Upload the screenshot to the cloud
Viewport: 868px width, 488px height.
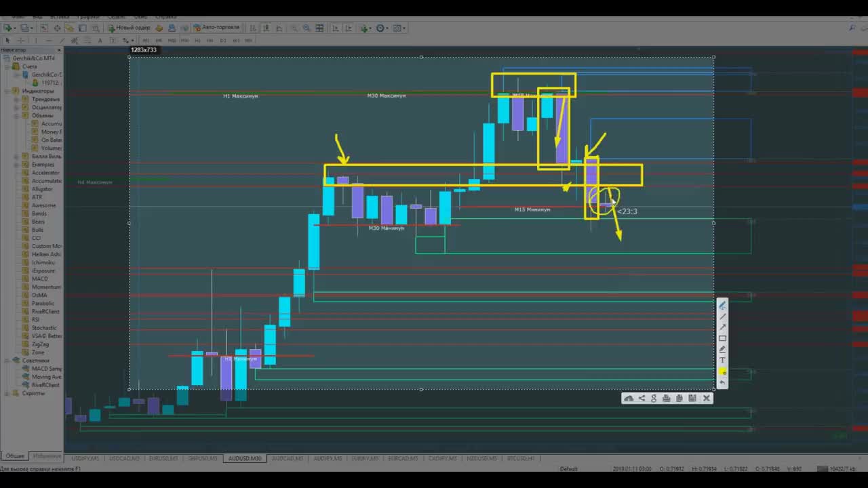pyautogui.click(x=629, y=399)
